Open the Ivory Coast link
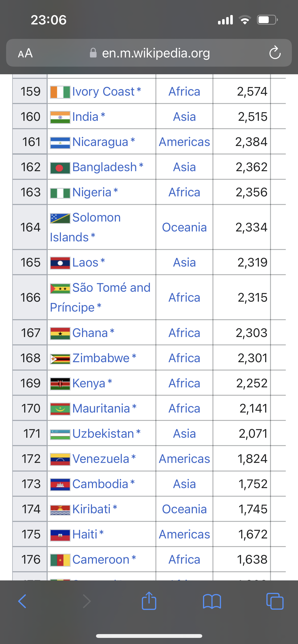The height and width of the screenshot is (644, 298). pos(103,92)
